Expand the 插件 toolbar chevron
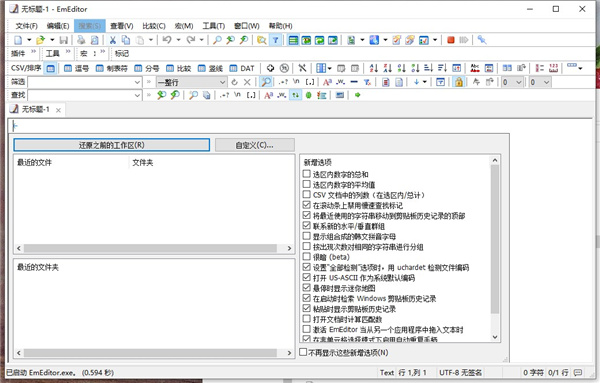 click(x=34, y=52)
